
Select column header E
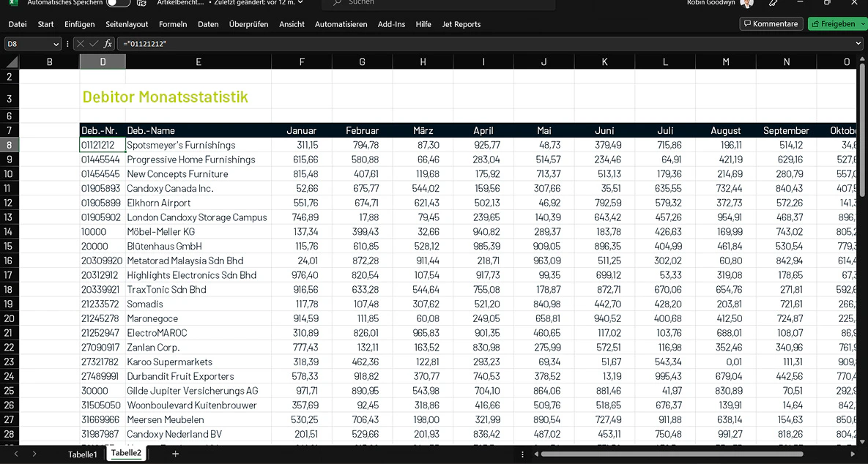pos(199,62)
